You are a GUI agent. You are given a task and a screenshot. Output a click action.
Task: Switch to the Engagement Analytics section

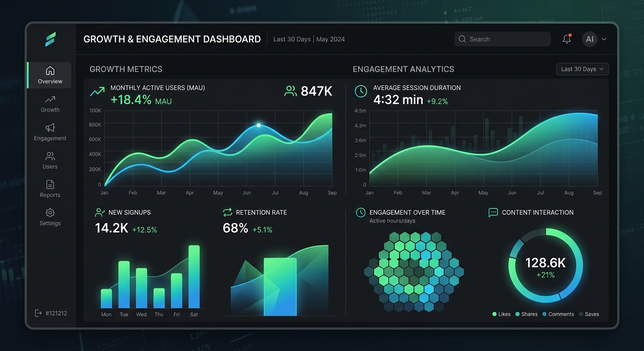point(403,69)
